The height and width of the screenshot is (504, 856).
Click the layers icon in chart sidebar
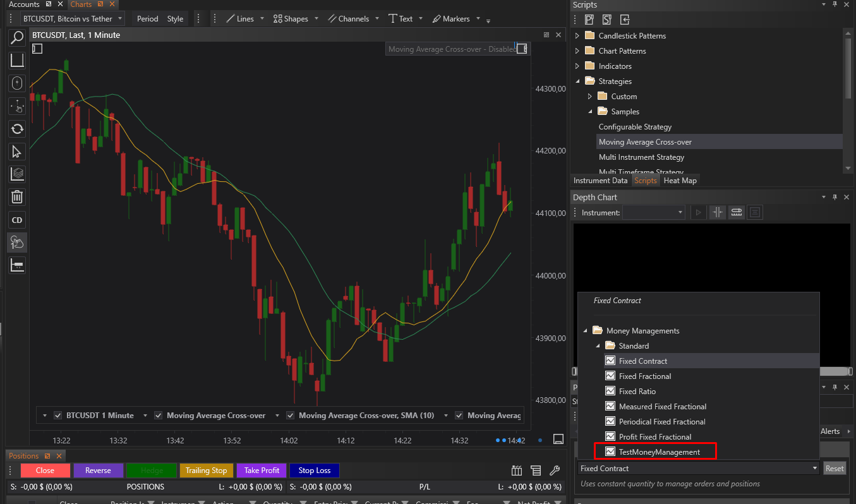[17, 174]
